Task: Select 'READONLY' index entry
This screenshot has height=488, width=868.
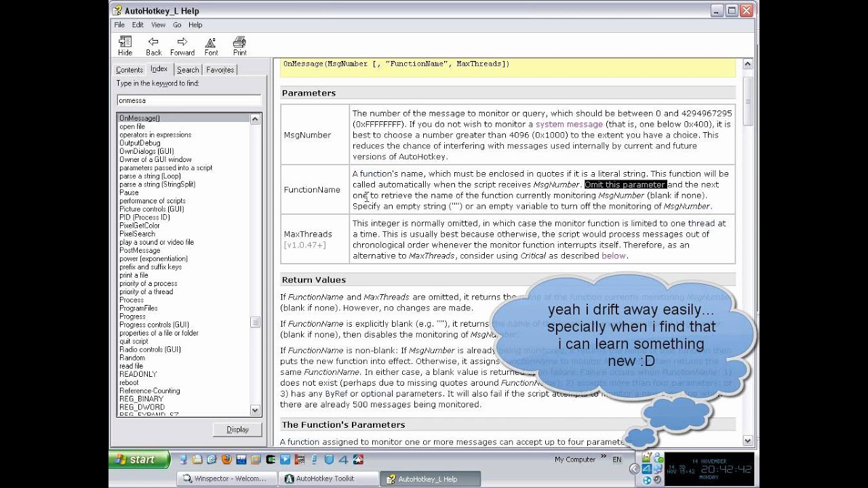Action: tap(138, 374)
